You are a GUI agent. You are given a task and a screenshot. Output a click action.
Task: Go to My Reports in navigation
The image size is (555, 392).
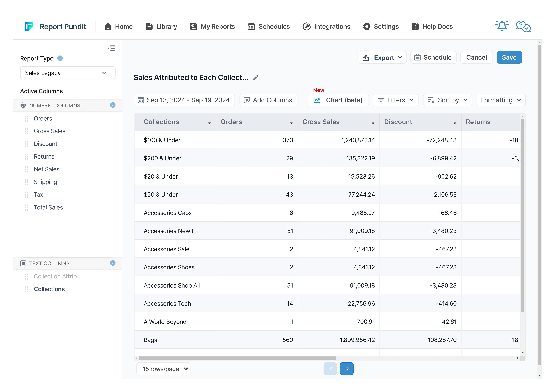212,27
